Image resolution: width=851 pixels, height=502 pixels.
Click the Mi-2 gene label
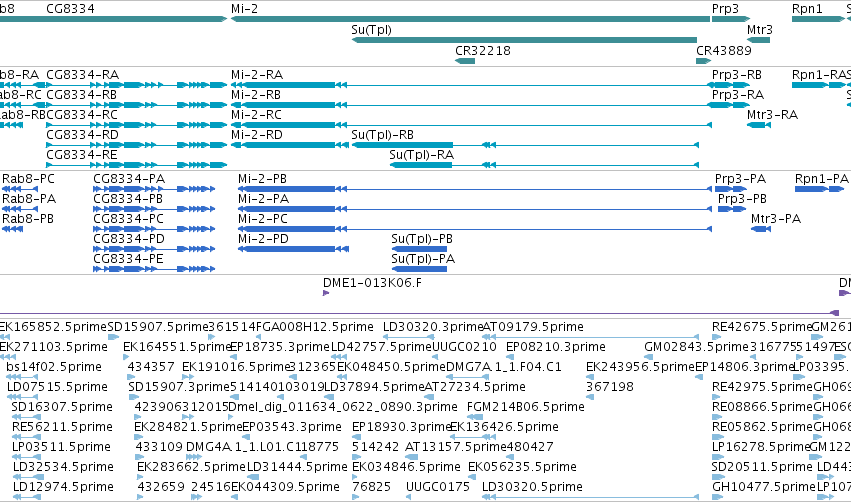(244, 9)
